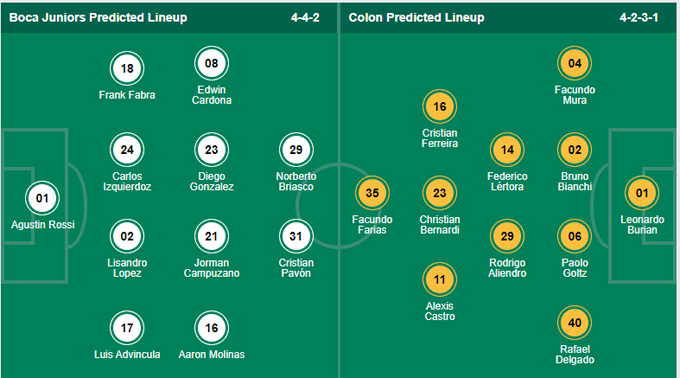Click Edwin Cardona's number 08 badge

click(212, 63)
